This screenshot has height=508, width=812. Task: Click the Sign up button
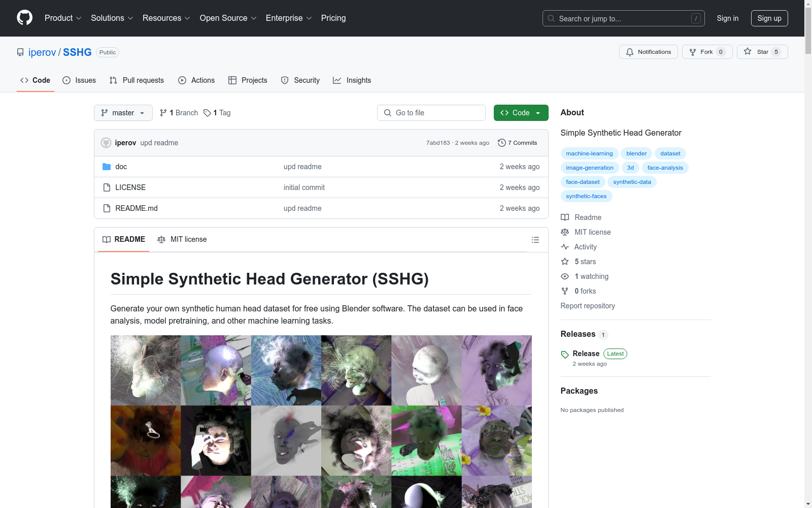[769, 18]
